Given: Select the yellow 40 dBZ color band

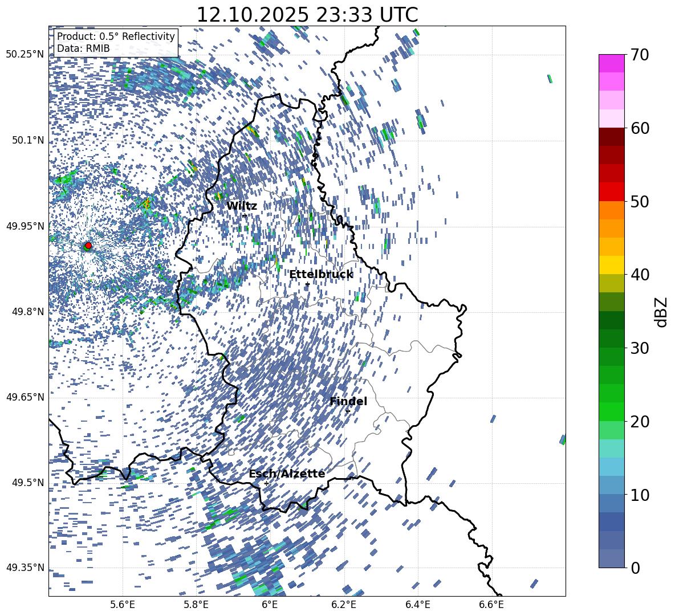Looking at the screenshot, I should coord(611,265).
